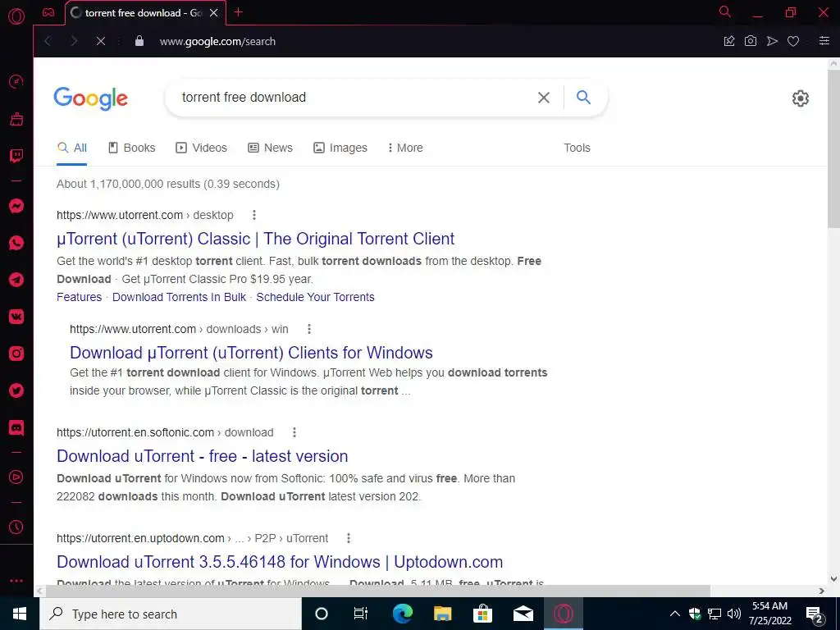This screenshot has width=840, height=630.
Task: Open µTorrent Classic Original Torrent Client link
Action: tap(256, 239)
